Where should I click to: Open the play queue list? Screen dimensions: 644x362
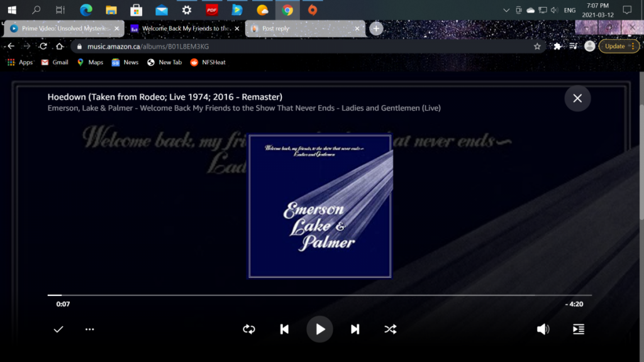click(579, 329)
